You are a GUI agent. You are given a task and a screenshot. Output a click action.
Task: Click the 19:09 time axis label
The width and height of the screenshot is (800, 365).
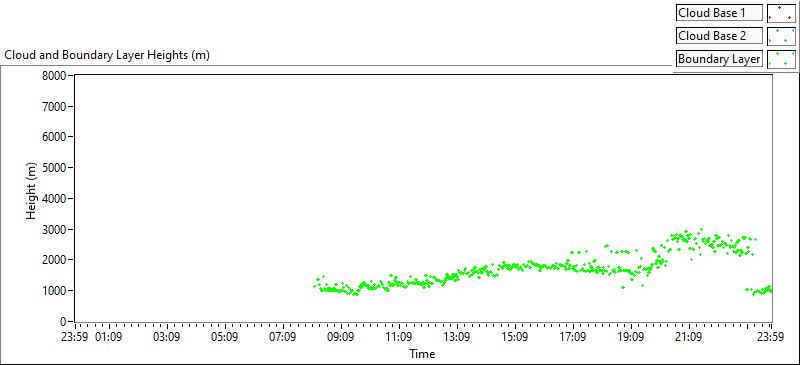click(631, 336)
